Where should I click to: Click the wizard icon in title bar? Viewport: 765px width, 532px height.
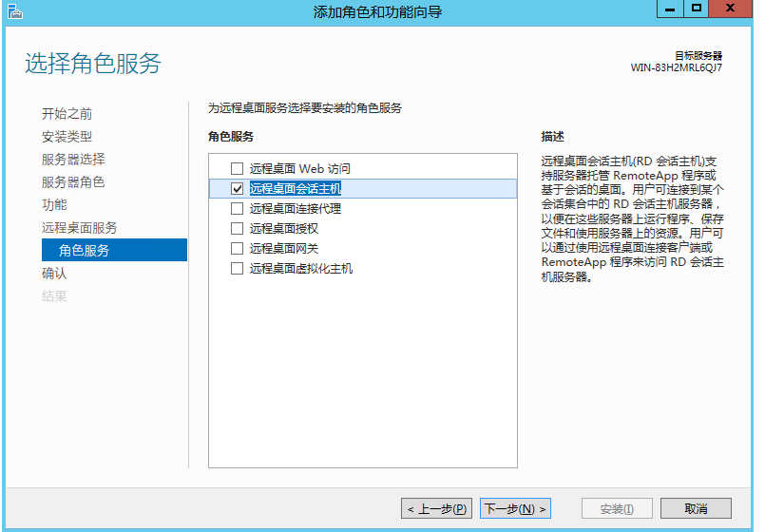coord(13,11)
